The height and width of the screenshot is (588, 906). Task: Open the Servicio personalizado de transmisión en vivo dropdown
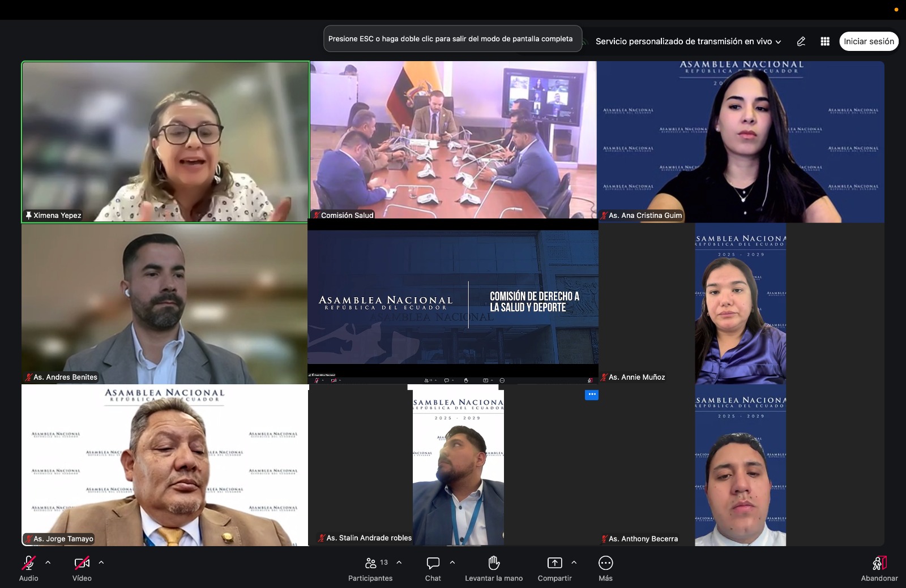pos(689,41)
